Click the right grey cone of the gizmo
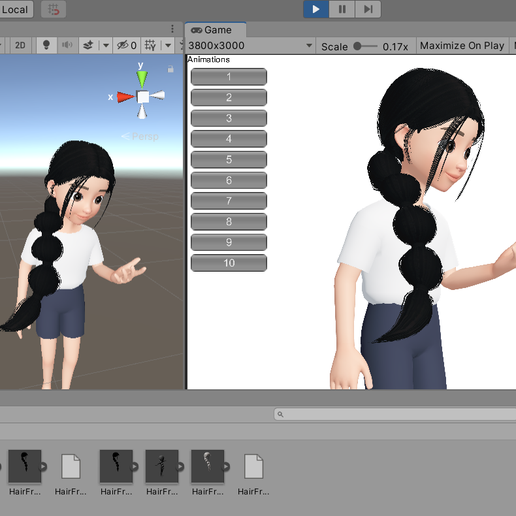This screenshot has height=516, width=516. click(157, 96)
